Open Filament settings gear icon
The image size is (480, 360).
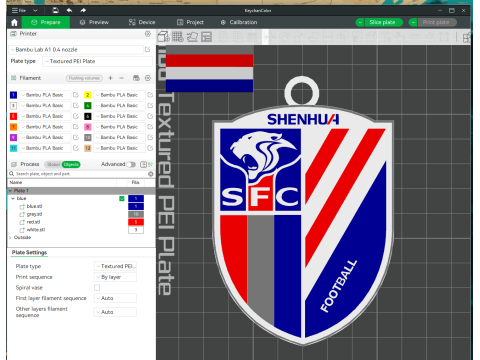pyautogui.click(x=148, y=78)
